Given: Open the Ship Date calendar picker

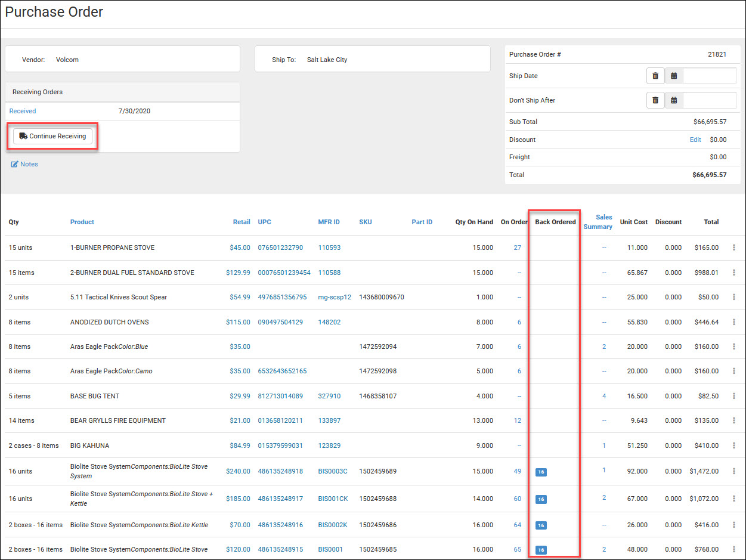Looking at the screenshot, I should coord(674,76).
